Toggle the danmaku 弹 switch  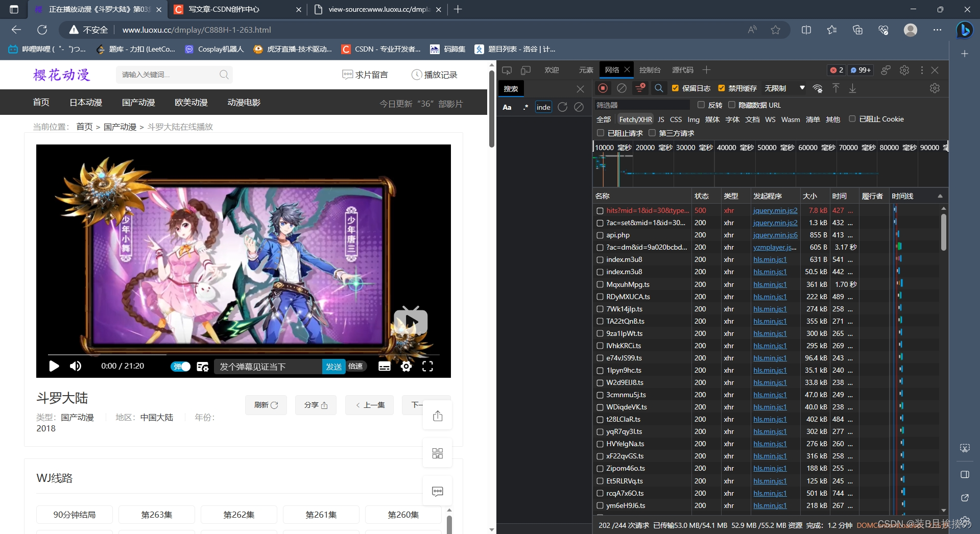click(180, 367)
